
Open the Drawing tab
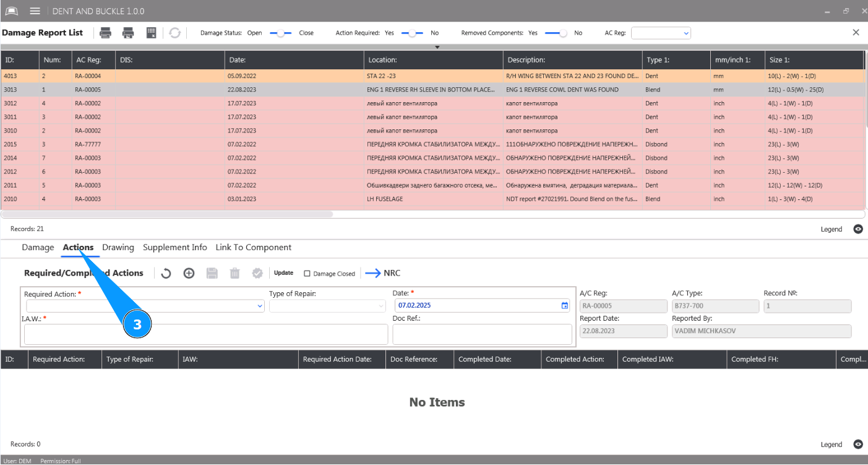pos(118,247)
